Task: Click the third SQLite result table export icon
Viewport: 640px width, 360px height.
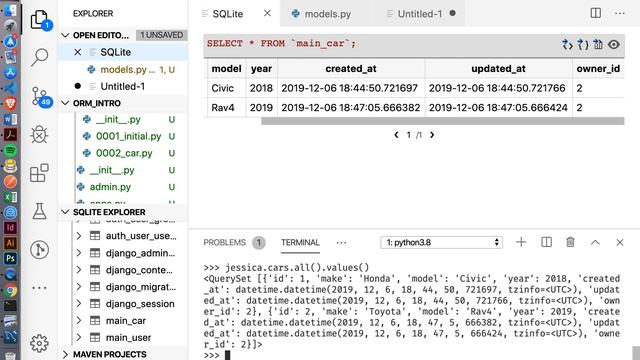Action: pos(598,44)
